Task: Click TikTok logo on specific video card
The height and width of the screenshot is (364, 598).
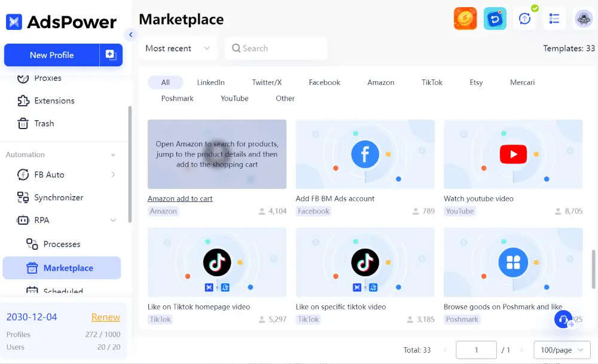Action: [x=365, y=262]
